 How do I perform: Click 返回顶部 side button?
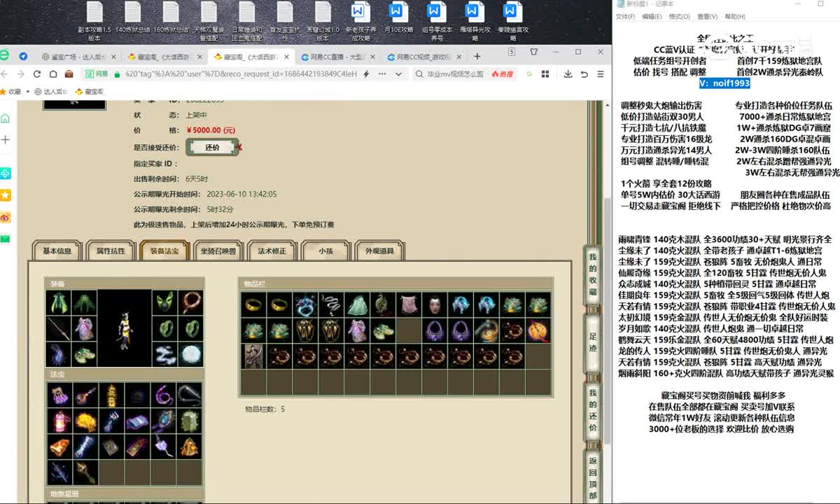click(593, 477)
